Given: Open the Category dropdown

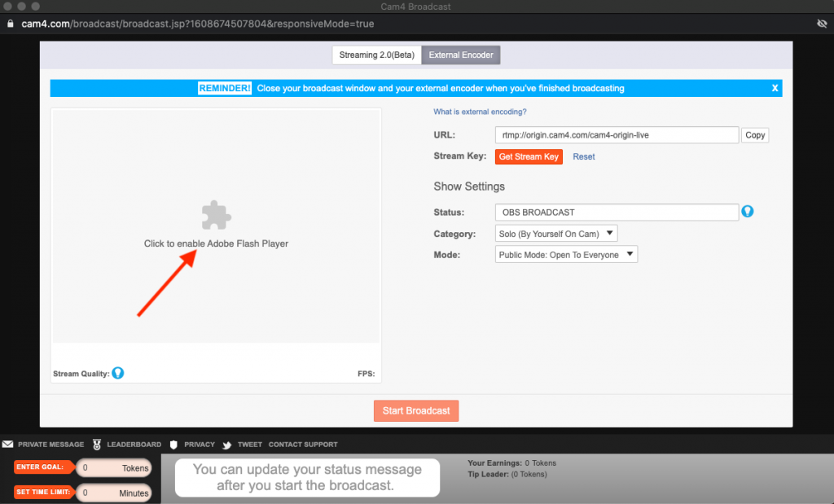Looking at the screenshot, I should pyautogui.click(x=556, y=234).
